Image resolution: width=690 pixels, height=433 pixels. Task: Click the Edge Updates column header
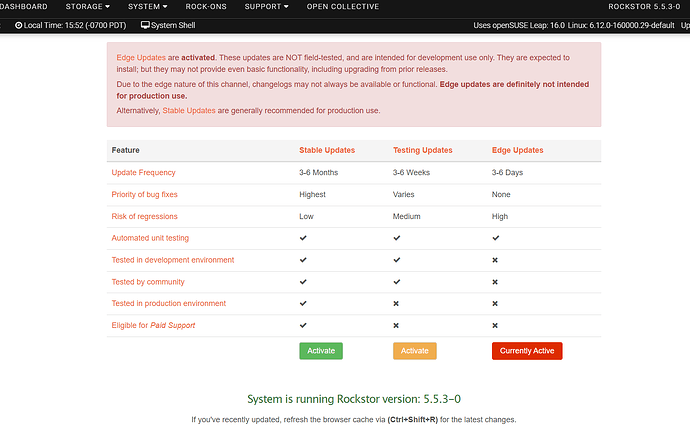518,150
